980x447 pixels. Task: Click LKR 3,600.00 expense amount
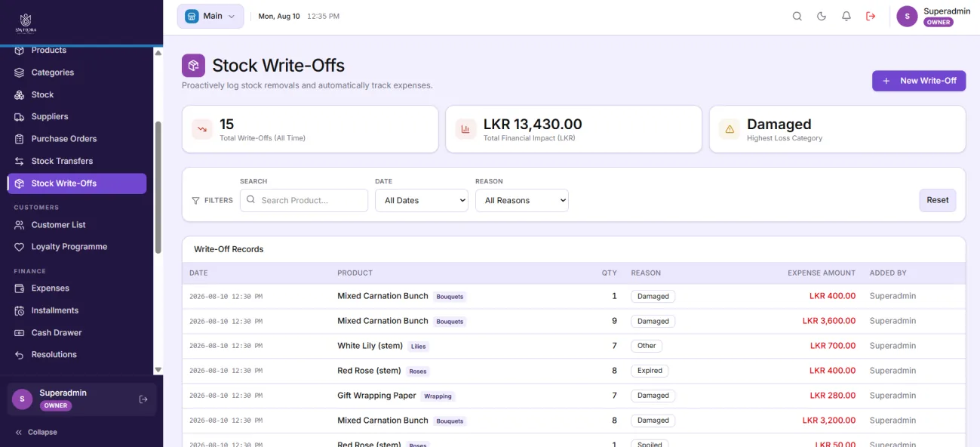[829, 321]
